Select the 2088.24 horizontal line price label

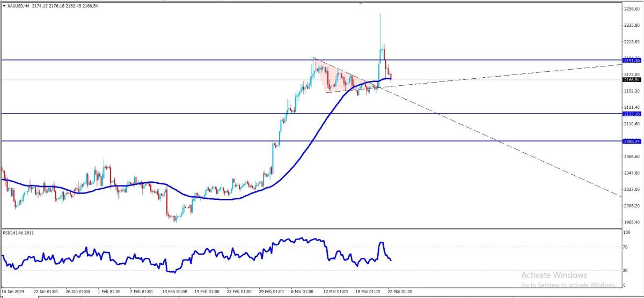(x=631, y=141)
